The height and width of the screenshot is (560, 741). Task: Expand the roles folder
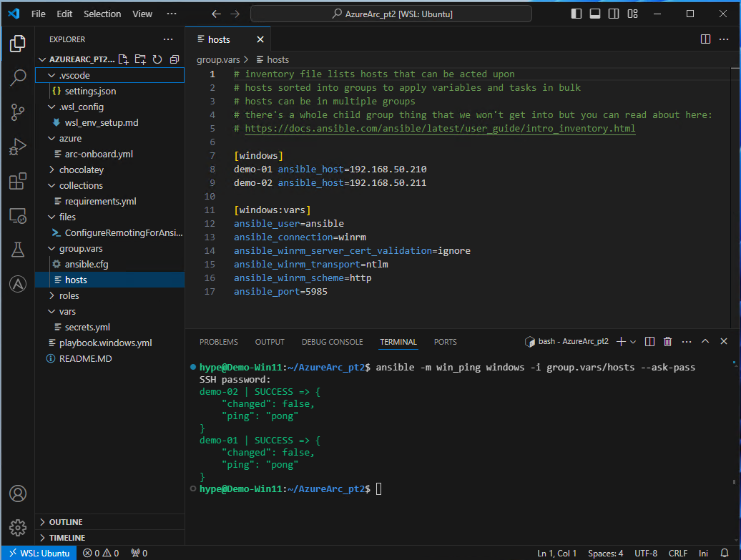point(69,295)
